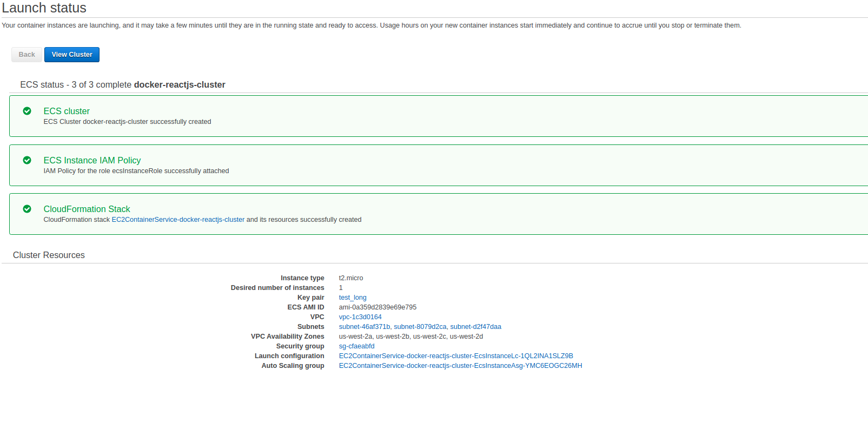Go back using the Back button
The height and width of the screenshot is (422, 868).
pyautogui.click(x=26, y=55)
